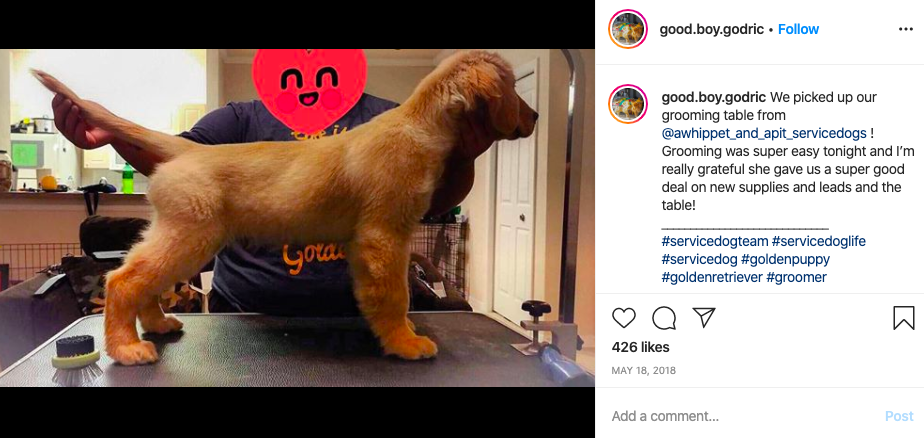The width and height of the screenshot is (924, 438).
Task: Like the post with heart icon
Action: 623,318
